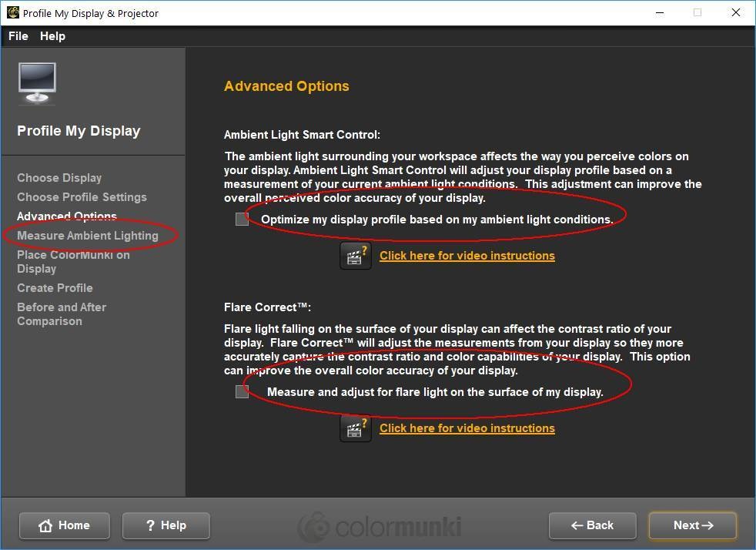
Task: Enable the ambient light optimization checkbox
Action: tap(242, 219)
